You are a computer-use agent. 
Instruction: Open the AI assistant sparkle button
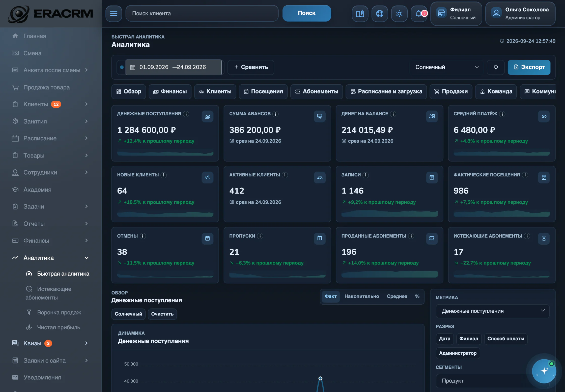coord(544,371)
